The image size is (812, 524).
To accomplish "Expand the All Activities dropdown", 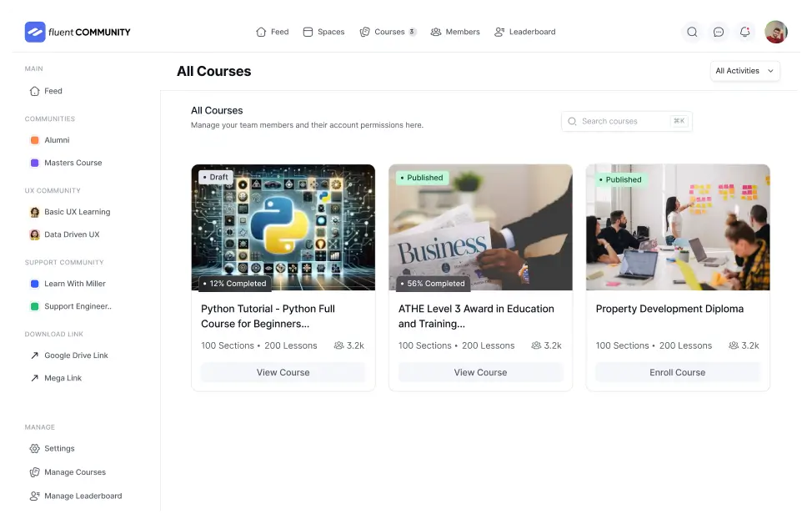I will point(744,71).
